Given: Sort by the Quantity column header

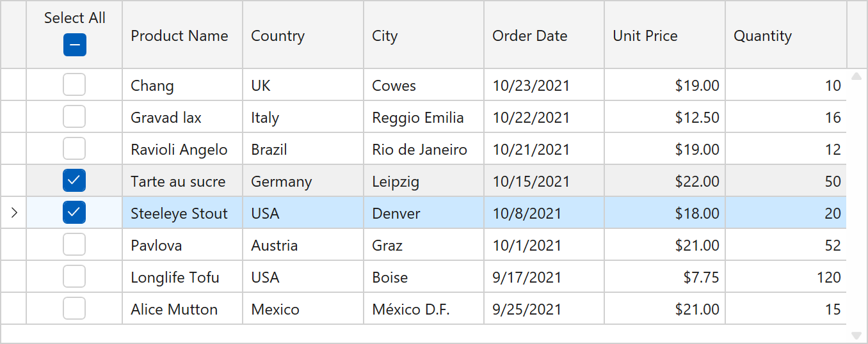Looking at the screenshot, I should pos(762,36).
